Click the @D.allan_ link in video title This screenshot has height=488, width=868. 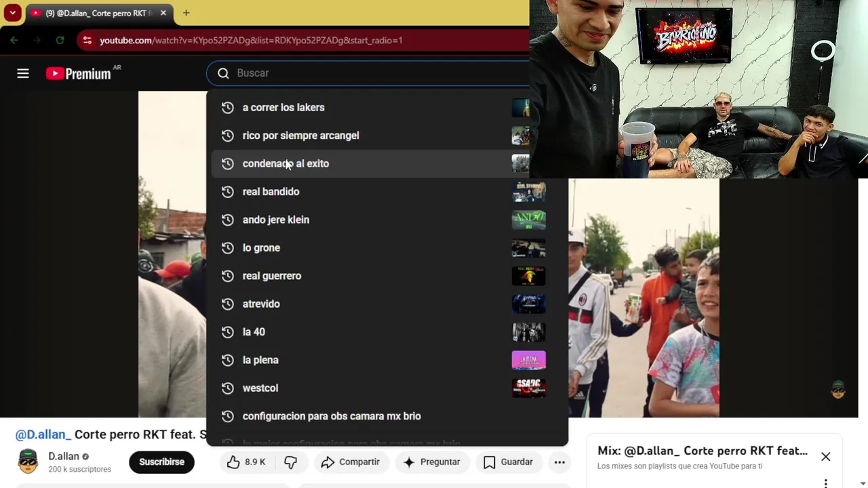pos(43,434)
